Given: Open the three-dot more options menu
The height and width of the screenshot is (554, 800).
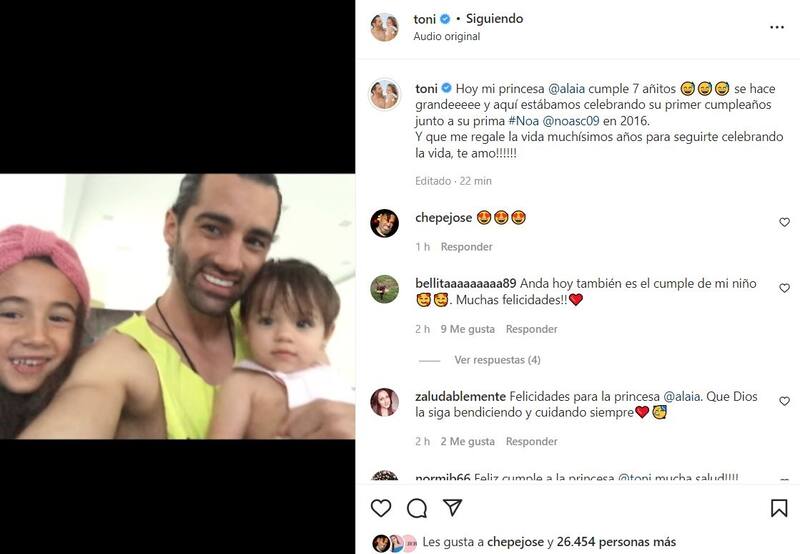Looking at the screenshot, I should point(777,27).
